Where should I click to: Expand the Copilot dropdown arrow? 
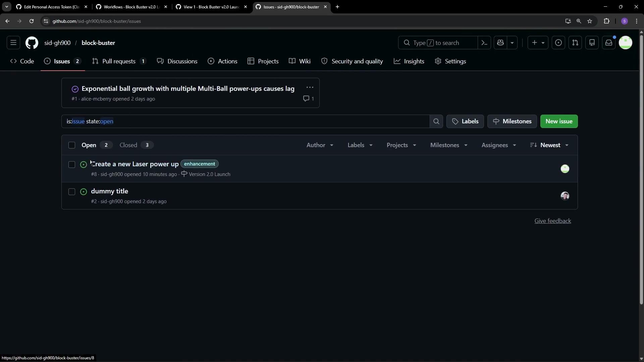click(x=512, y=43)
